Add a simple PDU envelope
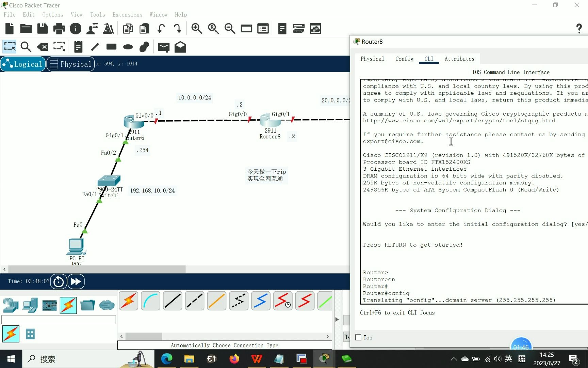This screenshot has height=368, width=588. pos(164,47)
